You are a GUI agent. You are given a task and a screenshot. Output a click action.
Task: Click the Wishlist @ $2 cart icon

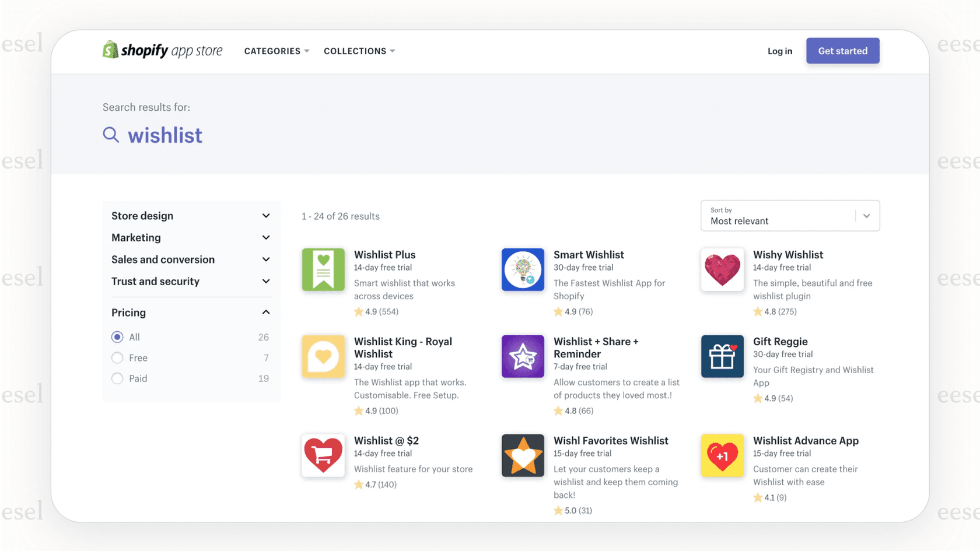click(323, 455)
